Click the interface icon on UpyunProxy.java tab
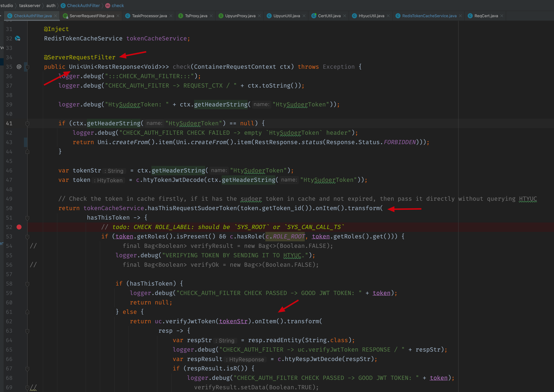Image resolution: width=554 pixels, height=392 pixels. click(221, 16)
